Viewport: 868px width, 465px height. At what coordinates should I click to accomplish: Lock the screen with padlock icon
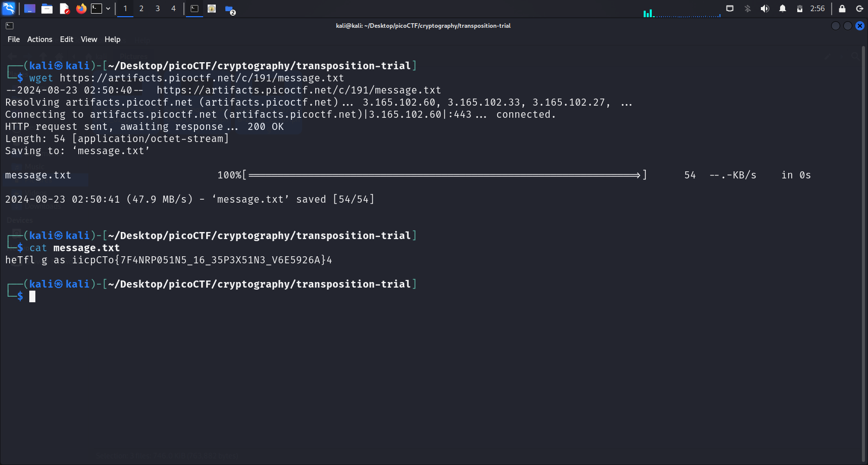pos(842,9)
